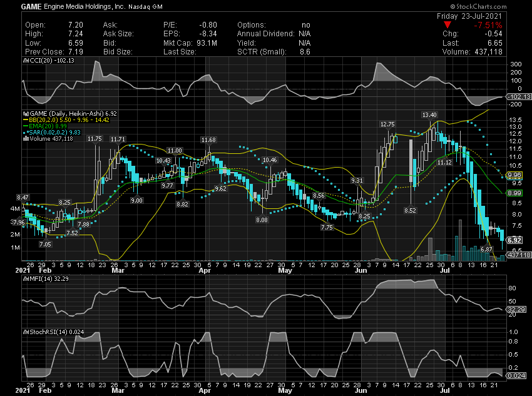532x396 pixels.
Task: Click the 9.31 price label
Action: pyautogui.click(x=357, y=181)
